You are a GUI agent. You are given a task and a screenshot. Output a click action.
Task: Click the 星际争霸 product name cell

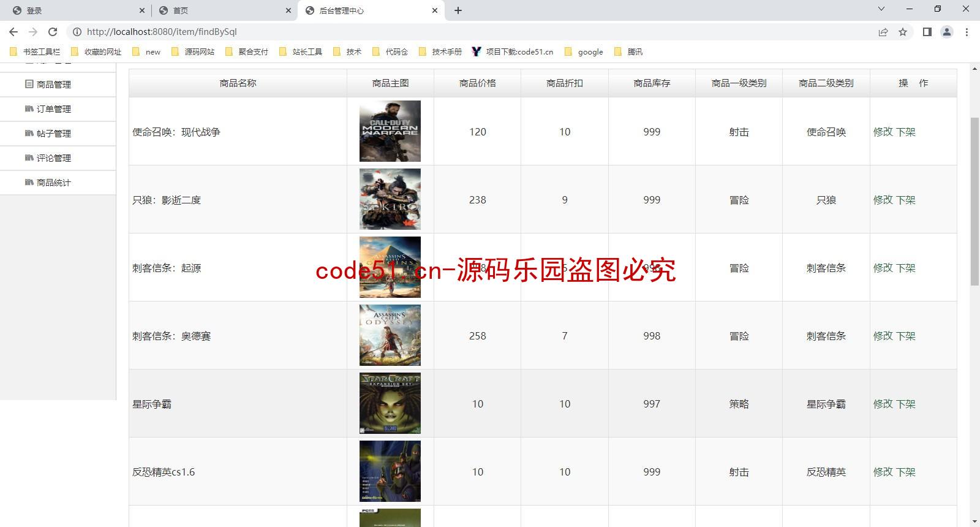pyautogui.click(x=238, y=404)
